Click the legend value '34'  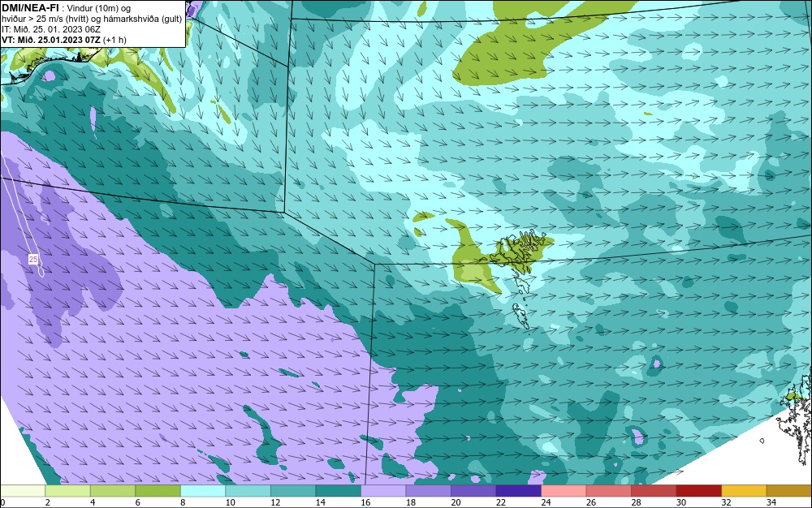771,502
